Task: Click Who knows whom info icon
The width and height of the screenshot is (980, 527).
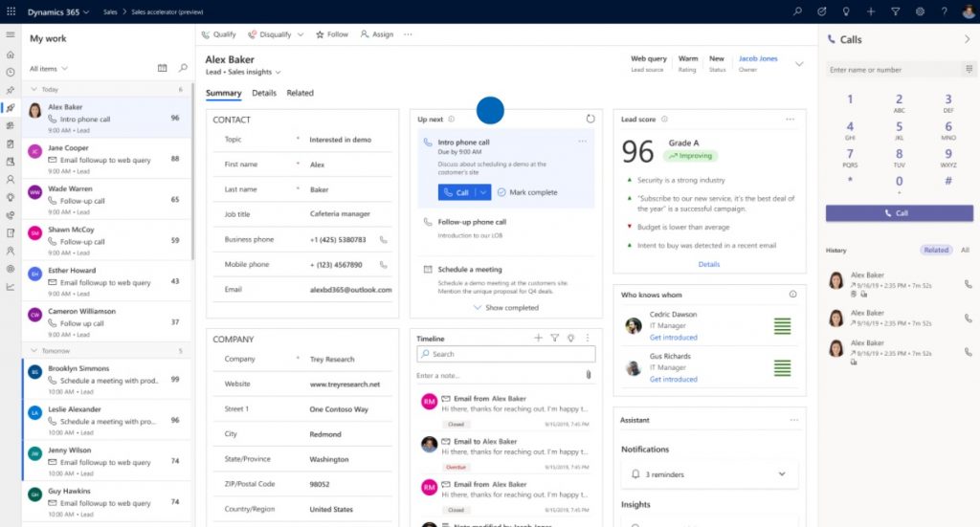Action: point(792,294)
